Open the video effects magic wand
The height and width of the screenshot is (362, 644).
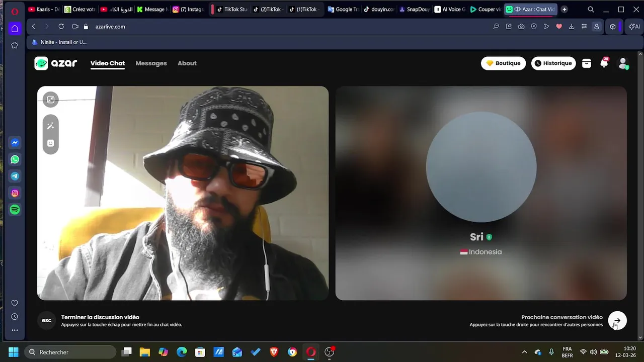(x=50, y=126)
